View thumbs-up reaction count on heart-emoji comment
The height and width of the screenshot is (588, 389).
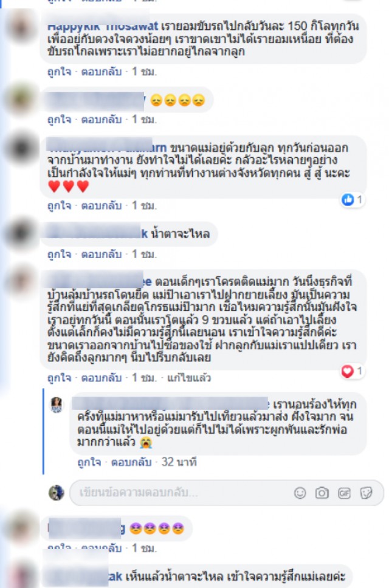tap(352, 199)
